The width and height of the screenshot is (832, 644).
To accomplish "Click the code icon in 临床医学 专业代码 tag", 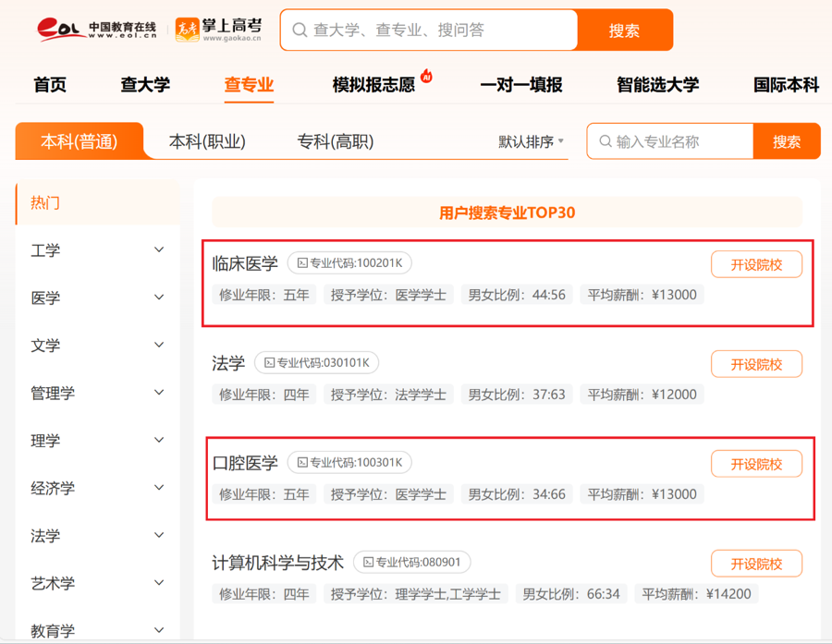I will 302,263.
